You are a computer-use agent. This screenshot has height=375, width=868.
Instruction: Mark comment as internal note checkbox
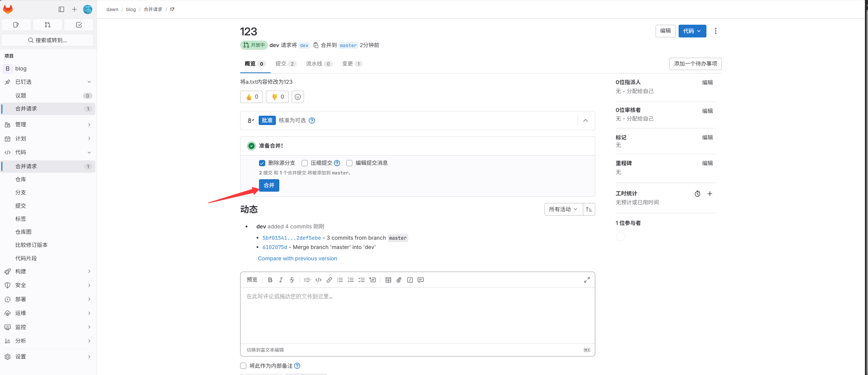tap(243, 366)
